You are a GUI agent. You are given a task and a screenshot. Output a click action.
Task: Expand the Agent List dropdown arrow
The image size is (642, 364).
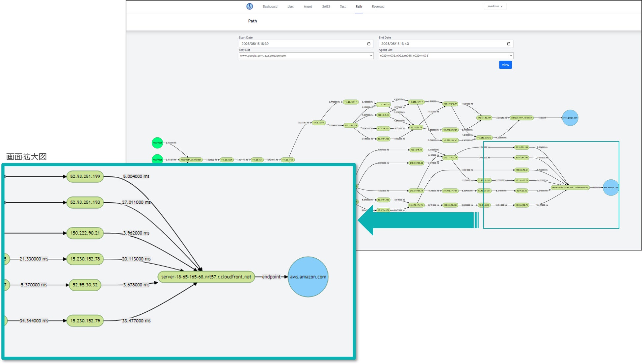(511, 56)
